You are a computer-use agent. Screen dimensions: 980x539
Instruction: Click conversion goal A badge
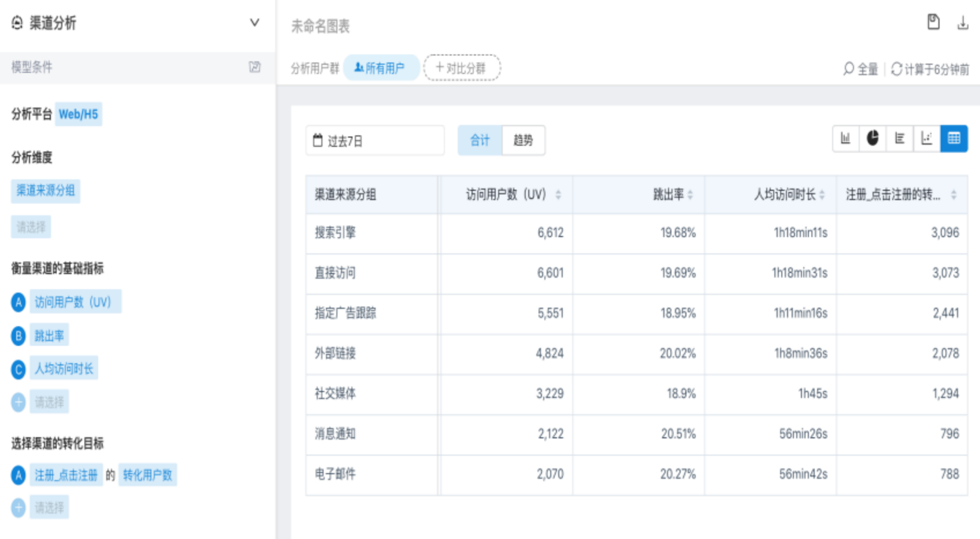18,475
